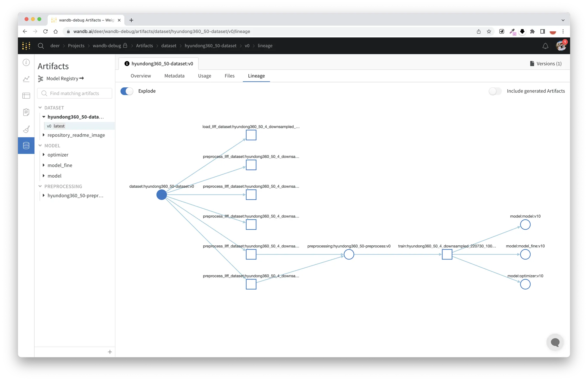Open the runs table sidebar icon
The height and width of the screenshot is (381, 588).
click(x=26, y=96)
